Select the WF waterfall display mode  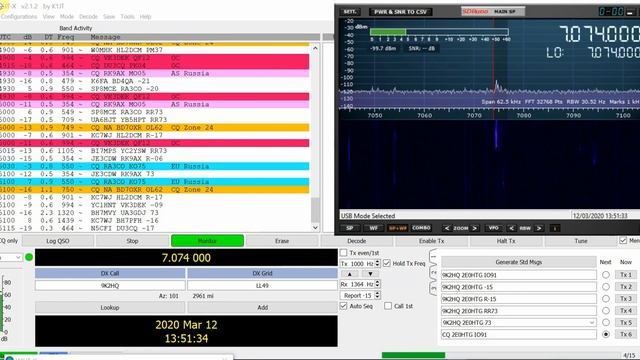click(373, 228)
